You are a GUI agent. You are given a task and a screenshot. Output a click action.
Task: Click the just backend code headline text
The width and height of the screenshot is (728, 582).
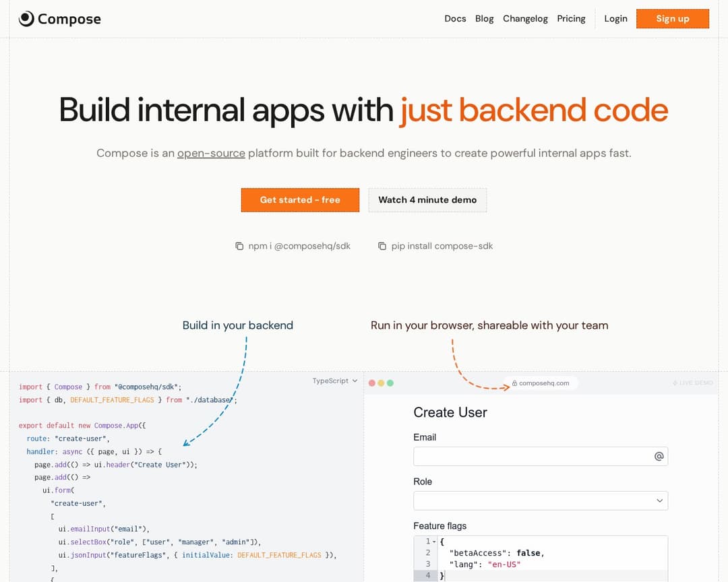coord(534,110)
